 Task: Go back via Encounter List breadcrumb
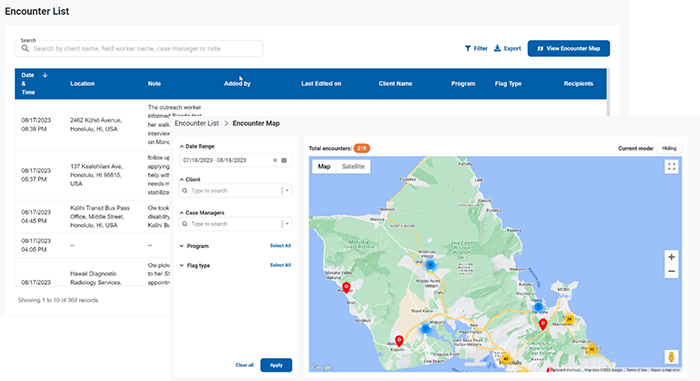tap(197, 123)
